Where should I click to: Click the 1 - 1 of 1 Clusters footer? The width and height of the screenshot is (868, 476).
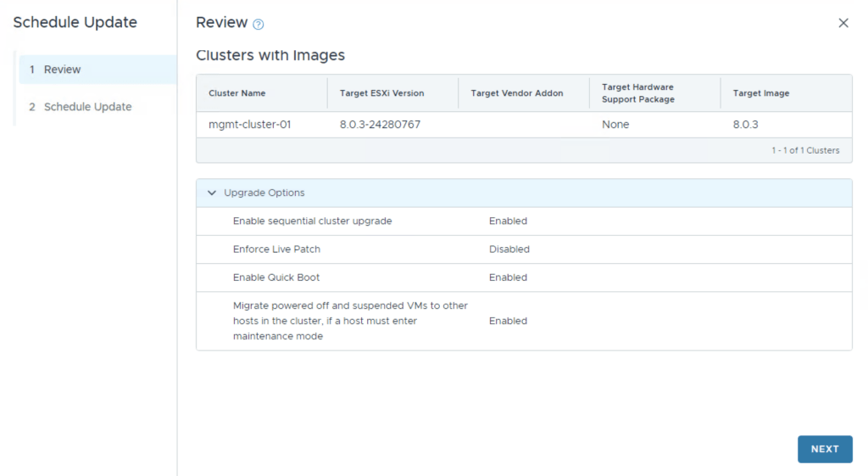point(804,150)
